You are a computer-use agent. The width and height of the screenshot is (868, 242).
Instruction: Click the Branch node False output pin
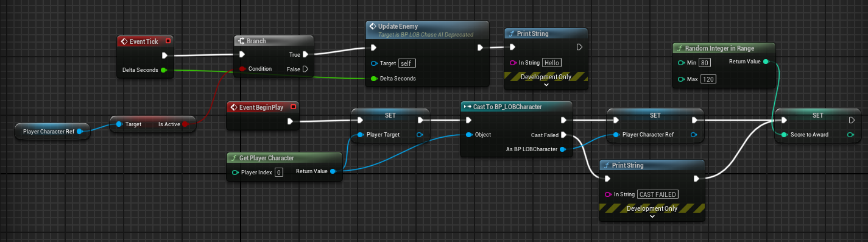coord(305,69)
